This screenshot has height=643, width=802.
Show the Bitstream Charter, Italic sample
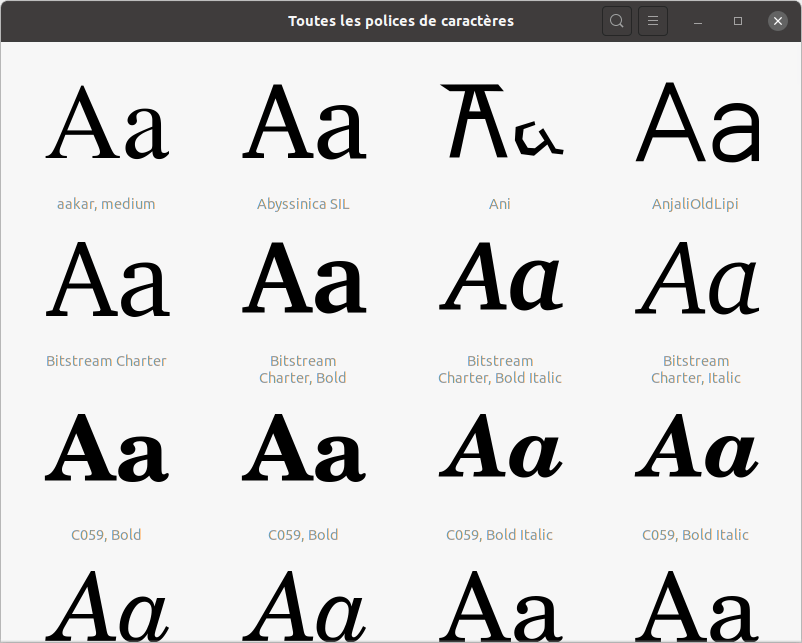pos(696,279)
